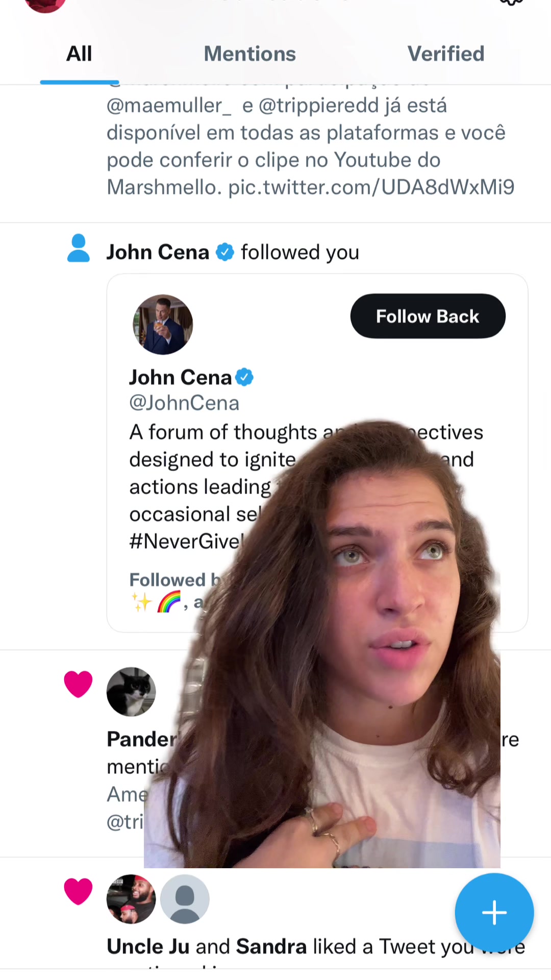Click the blue person follow notification icon
Viewport: 551px width, 980px height.
[x=79, y=249]
